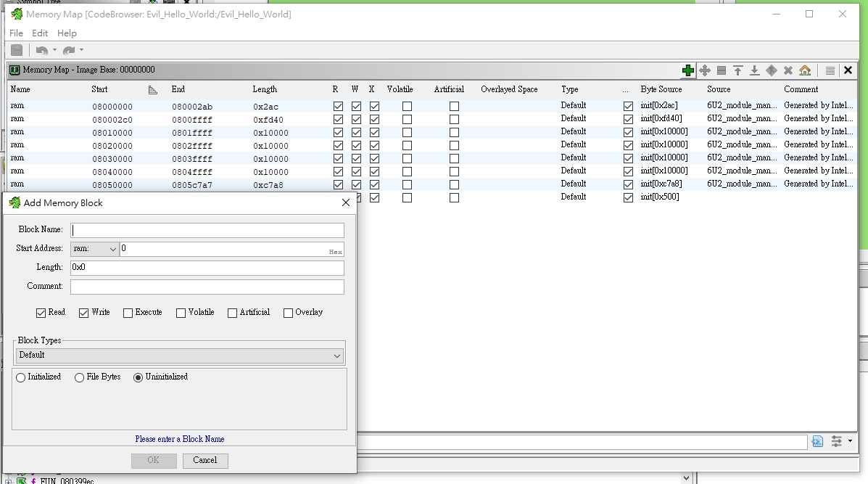The width and height of the screenshot is (868, 484).
Task: Open the filter options dropdown arrow
Action: (x=851, y=441)
